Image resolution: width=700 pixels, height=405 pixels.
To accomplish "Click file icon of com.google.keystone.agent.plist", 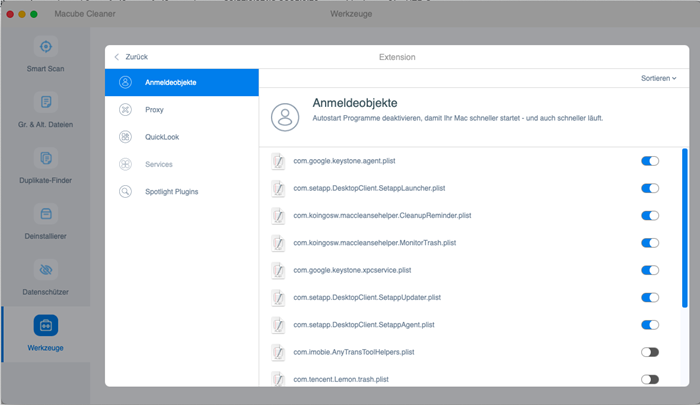I will click(278, 161).
